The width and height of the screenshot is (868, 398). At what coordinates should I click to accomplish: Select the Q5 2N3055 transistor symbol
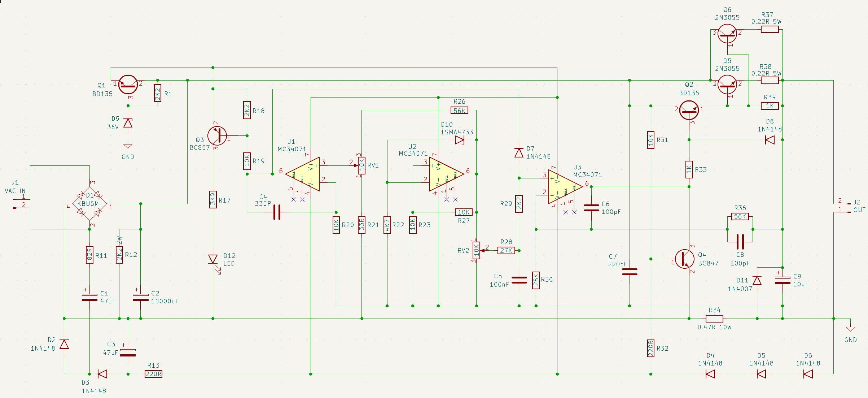tap(727, 85)
